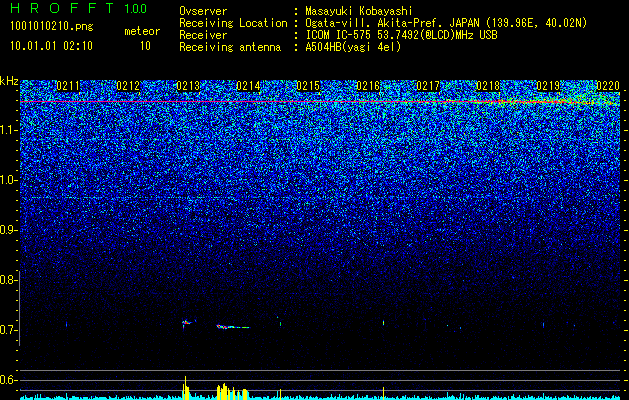The height and width of the screenshot is (400, 629).
Task: Click the 0.9 frequency axis label
Action: tap(8, 230)
